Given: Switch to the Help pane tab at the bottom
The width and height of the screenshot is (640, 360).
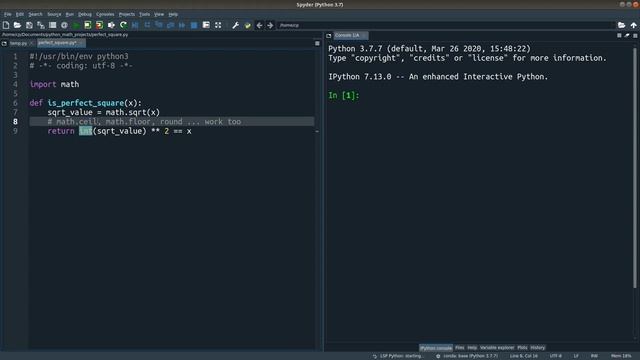Looking at the screenshot, I should pos(472,348).
